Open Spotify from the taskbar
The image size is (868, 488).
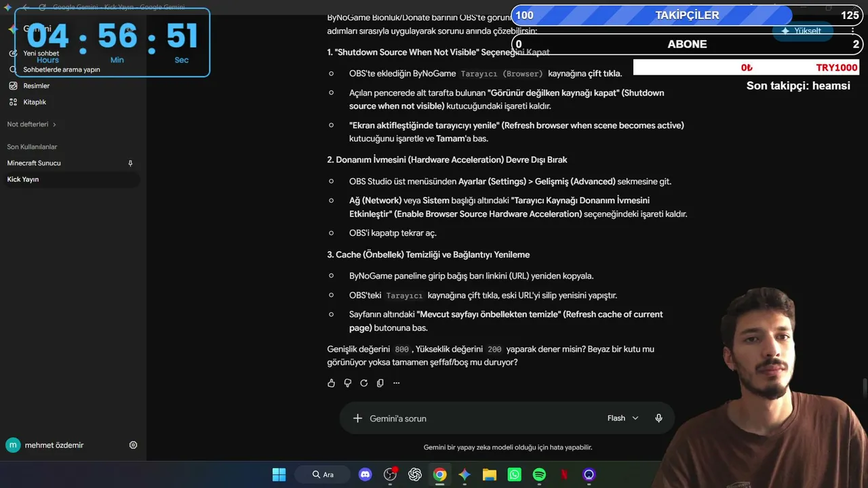click(539, 474)
